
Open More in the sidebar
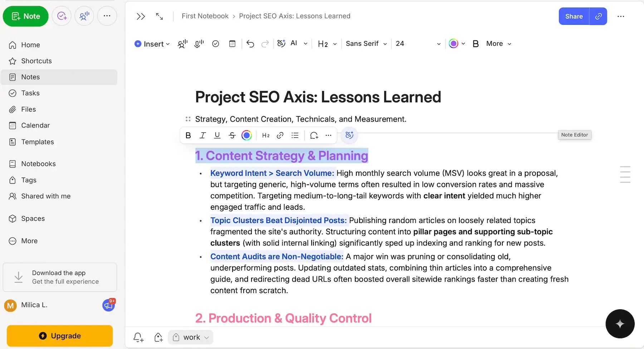pos(59,241)
